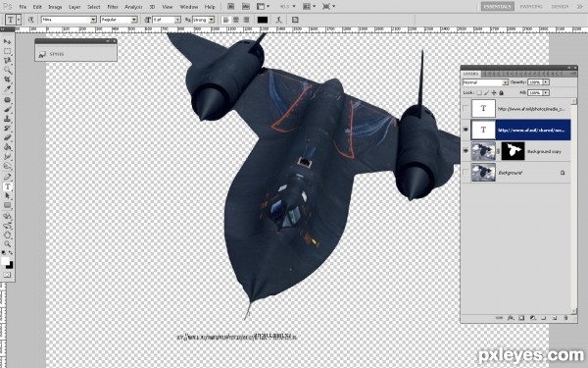588x368 pixels.
Task: Select the Pen tool
Action: click(x=7, y=177)
